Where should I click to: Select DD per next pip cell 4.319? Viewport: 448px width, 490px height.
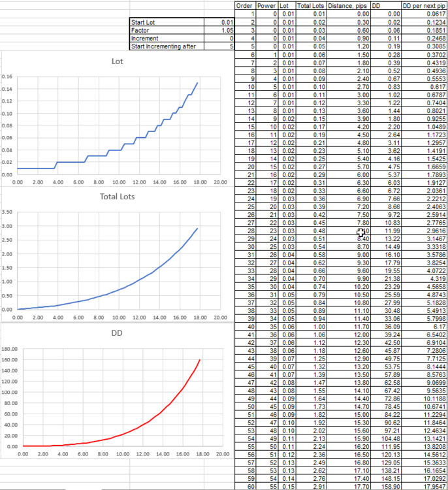click(x=424, y=279)
